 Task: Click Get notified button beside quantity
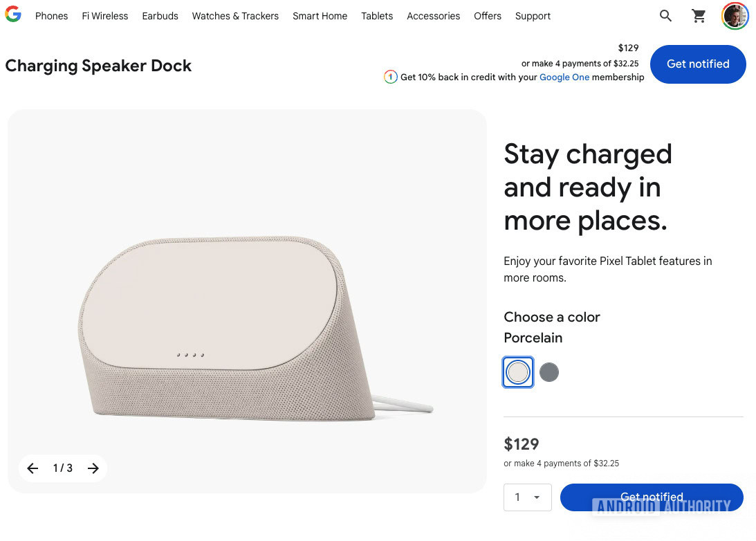click(x=652, y=497)
